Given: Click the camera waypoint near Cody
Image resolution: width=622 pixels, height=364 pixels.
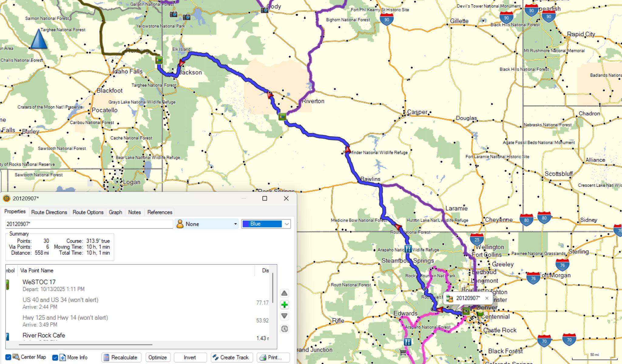Looking at the screenshot, I should point(265,10).
